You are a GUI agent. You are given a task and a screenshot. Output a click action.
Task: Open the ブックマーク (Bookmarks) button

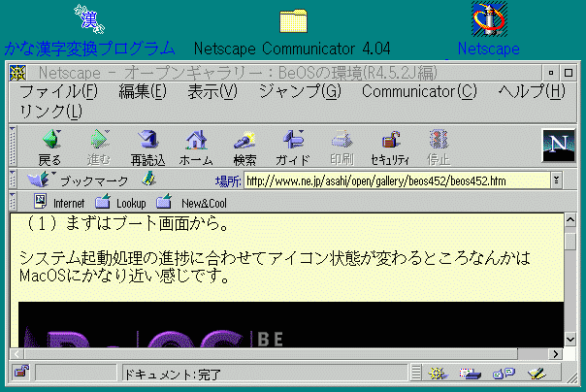78,180
